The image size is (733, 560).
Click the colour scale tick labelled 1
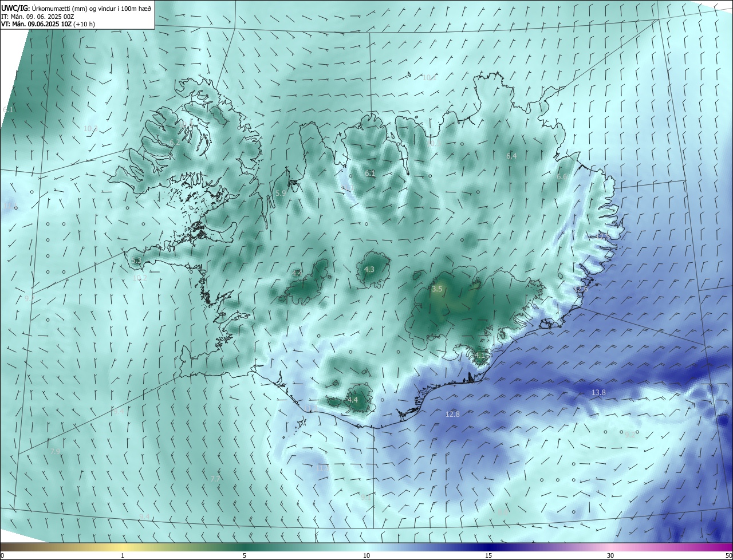[x=123, y=556]
